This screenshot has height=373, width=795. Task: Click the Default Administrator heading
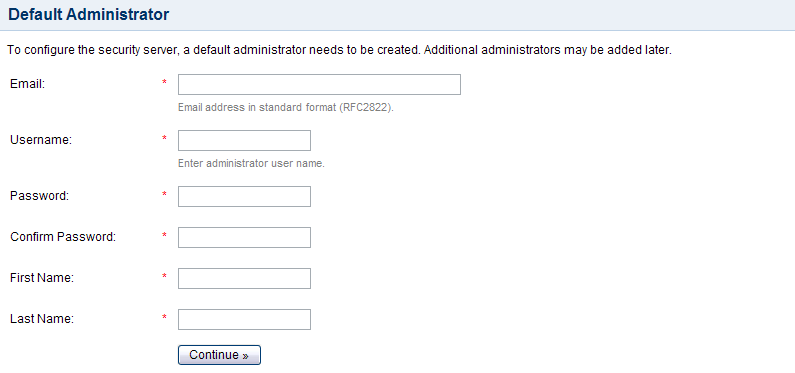(x=89, y=14)
